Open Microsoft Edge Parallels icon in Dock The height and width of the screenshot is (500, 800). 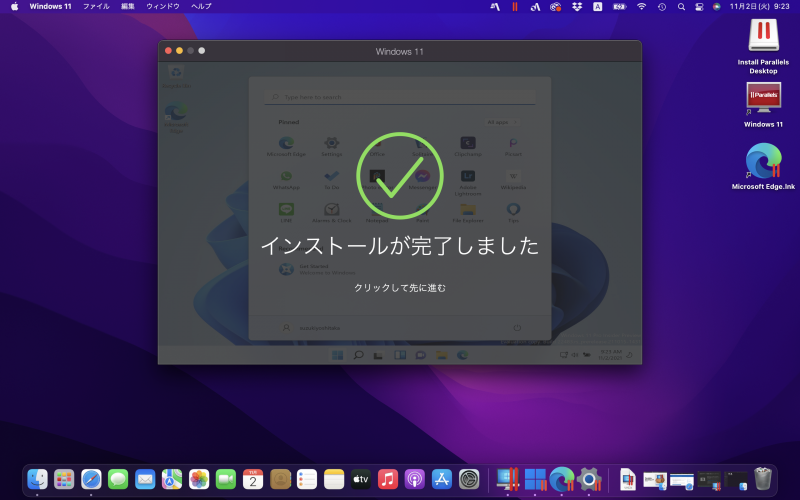coord(562,479)
